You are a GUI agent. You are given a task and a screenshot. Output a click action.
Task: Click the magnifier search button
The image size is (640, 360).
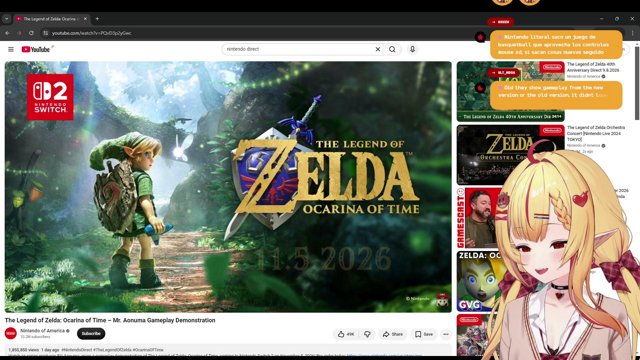[x=392, y=49]
